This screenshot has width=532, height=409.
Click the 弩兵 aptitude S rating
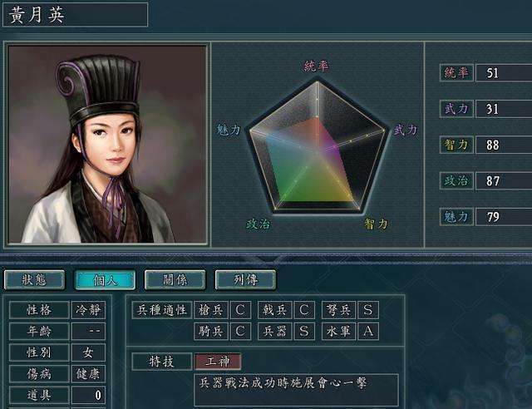[x=368, y=310]
